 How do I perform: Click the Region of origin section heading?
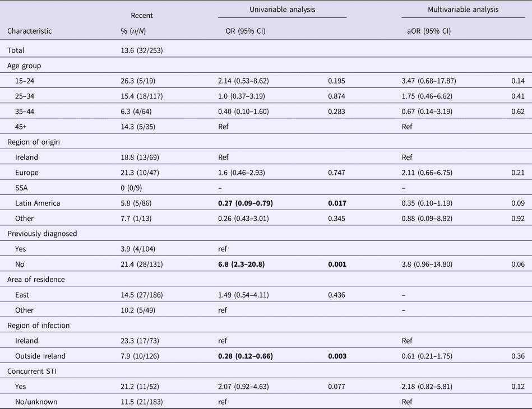click(x=33, y=142)
